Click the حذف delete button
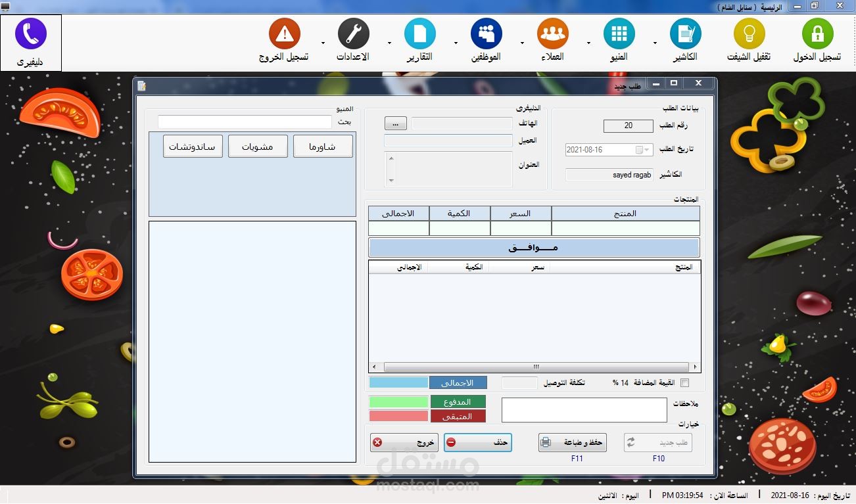Screen dimensions: 856x504 [477, 443]
